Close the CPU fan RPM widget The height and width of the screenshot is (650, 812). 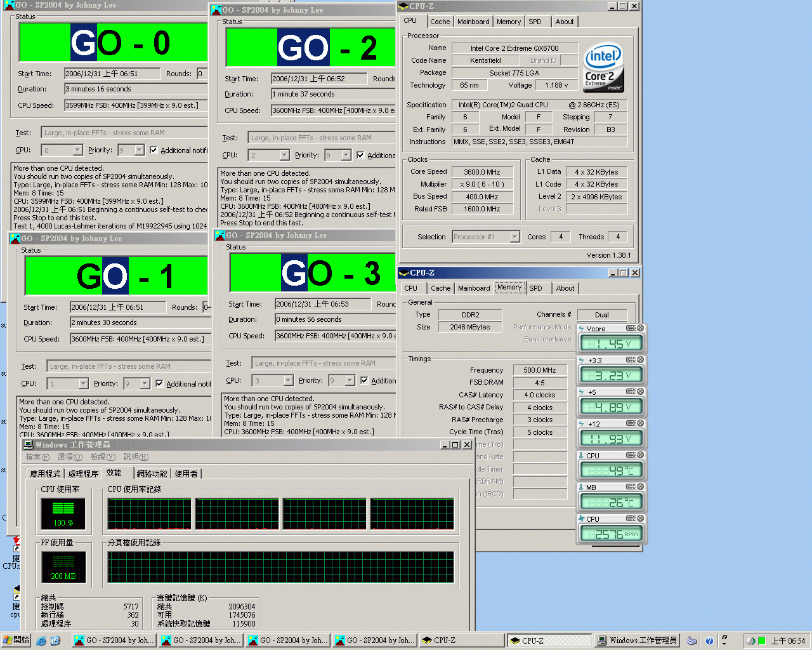coord(641,519)
